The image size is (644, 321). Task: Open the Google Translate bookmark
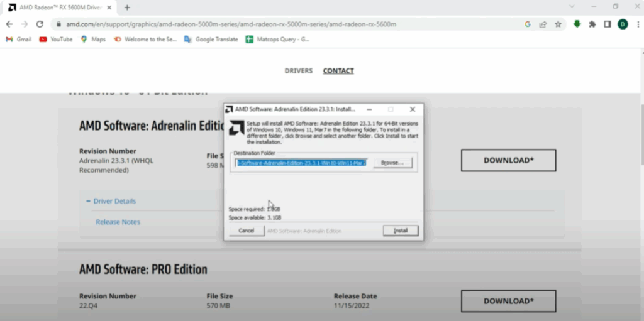[x=211, y=40]
